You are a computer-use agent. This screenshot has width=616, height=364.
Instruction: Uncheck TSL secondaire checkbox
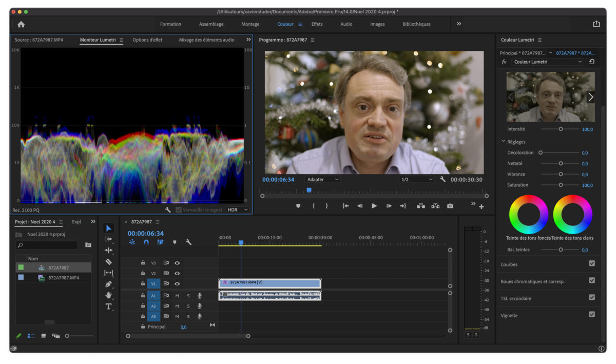point(592,297)
